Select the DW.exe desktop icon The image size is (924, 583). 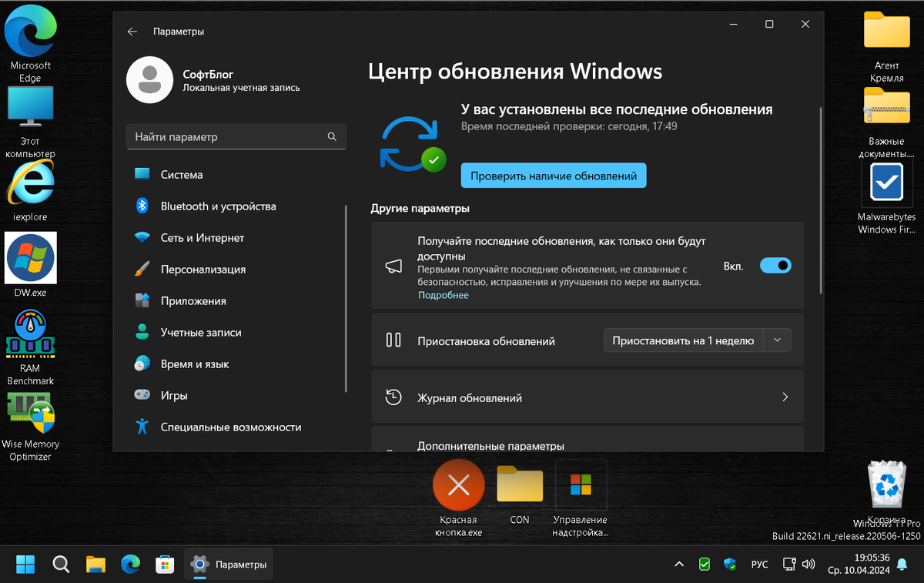click(x=30, y=265)
